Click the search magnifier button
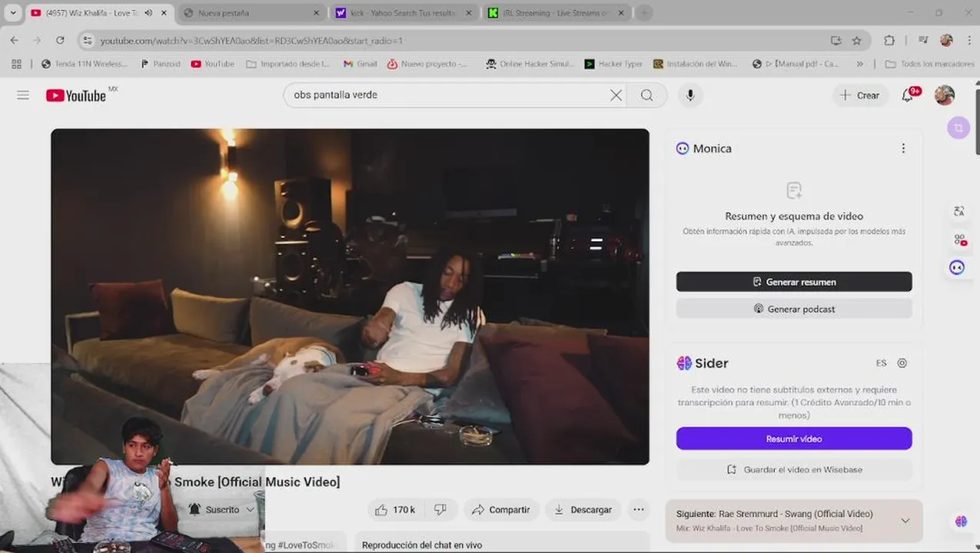This screenshot has width=980, height=553. click(647, 95)
